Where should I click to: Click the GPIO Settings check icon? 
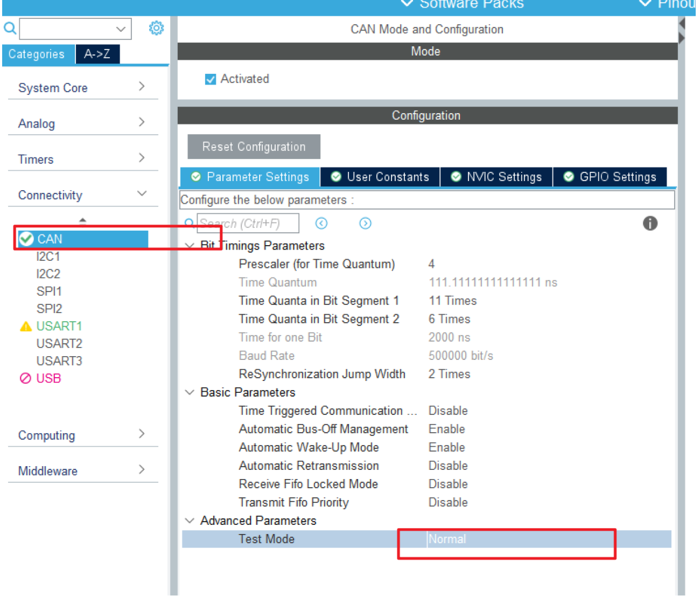point(569,177)
